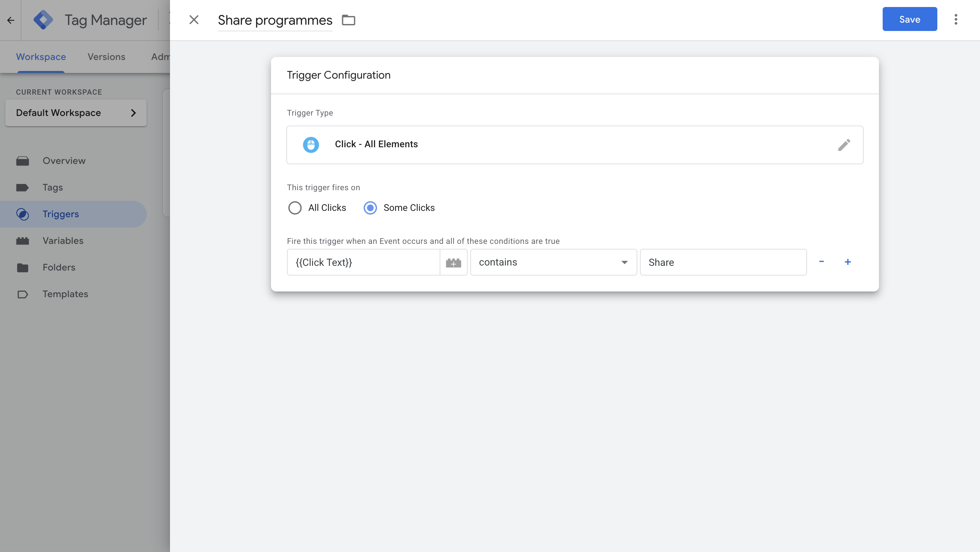Viewport: 980px width, 552px height.
Task: Click the Share value input field
Action: click(723, 262)
